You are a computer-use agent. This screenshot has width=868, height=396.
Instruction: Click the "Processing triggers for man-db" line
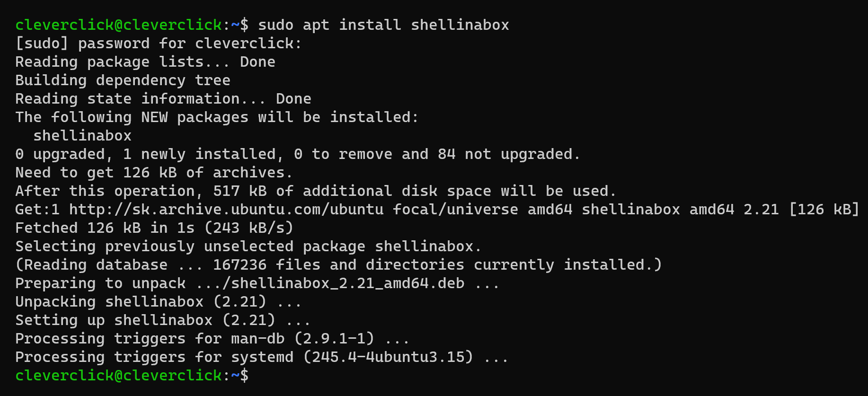point(212,339)
